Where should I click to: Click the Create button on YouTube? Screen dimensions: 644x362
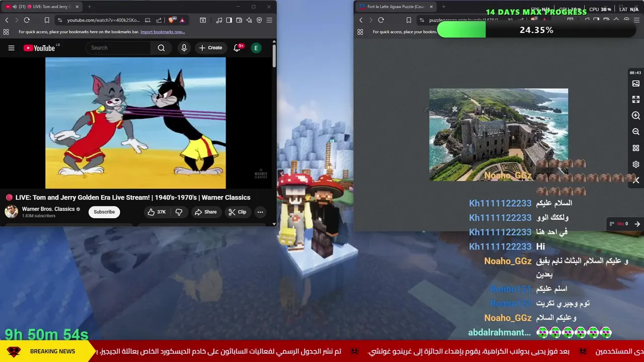210,48
